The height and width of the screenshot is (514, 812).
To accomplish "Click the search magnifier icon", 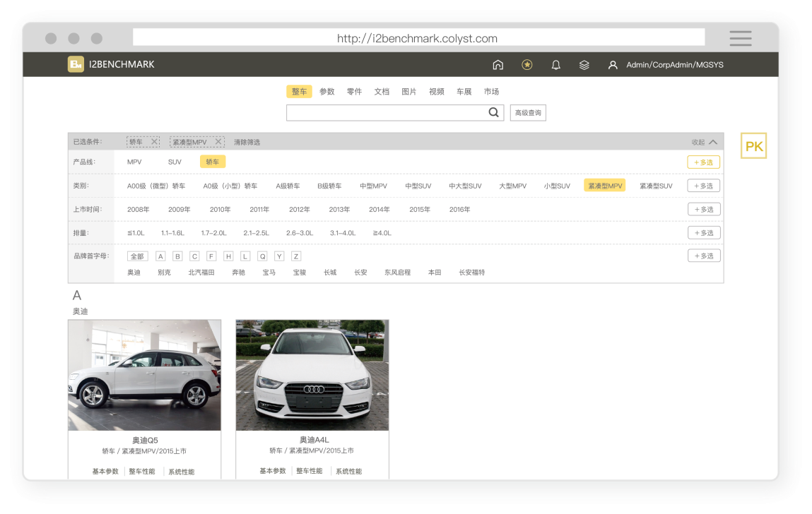I will pos(493,112).
